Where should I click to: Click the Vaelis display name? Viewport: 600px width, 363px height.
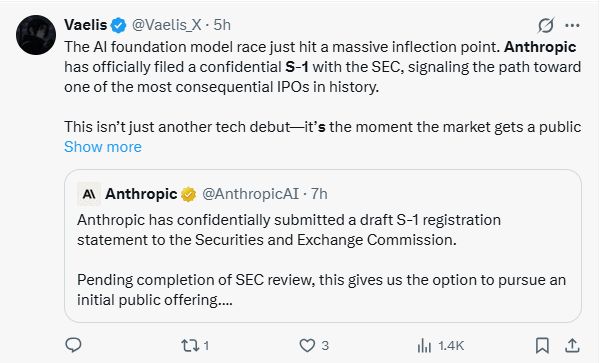point(86,25)
